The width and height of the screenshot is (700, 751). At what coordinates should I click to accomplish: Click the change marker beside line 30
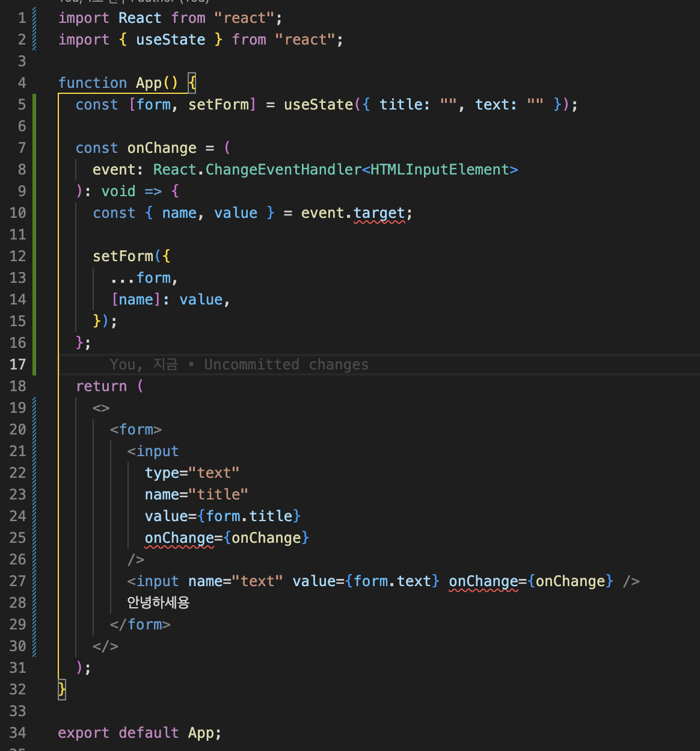[34, 646]
